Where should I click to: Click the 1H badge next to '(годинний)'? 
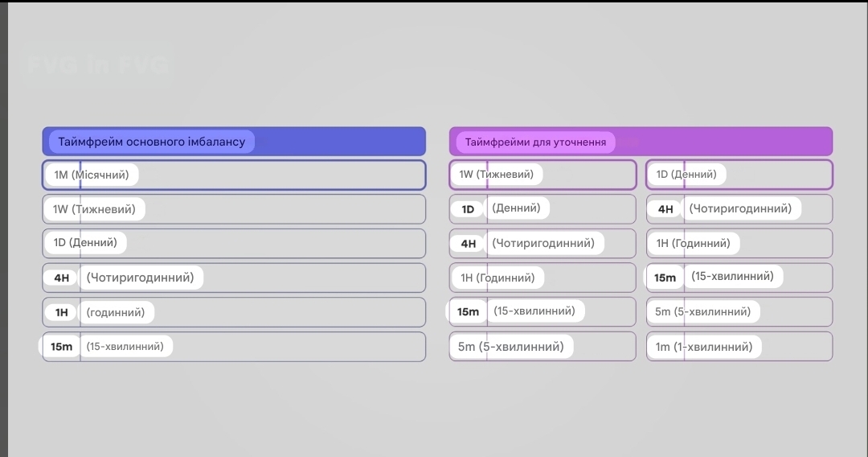(62, 312)
